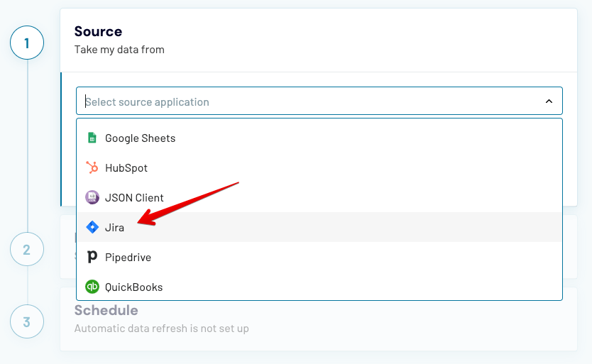Select Jira as source application
The image size is (592, 364).
click(114, 228)
